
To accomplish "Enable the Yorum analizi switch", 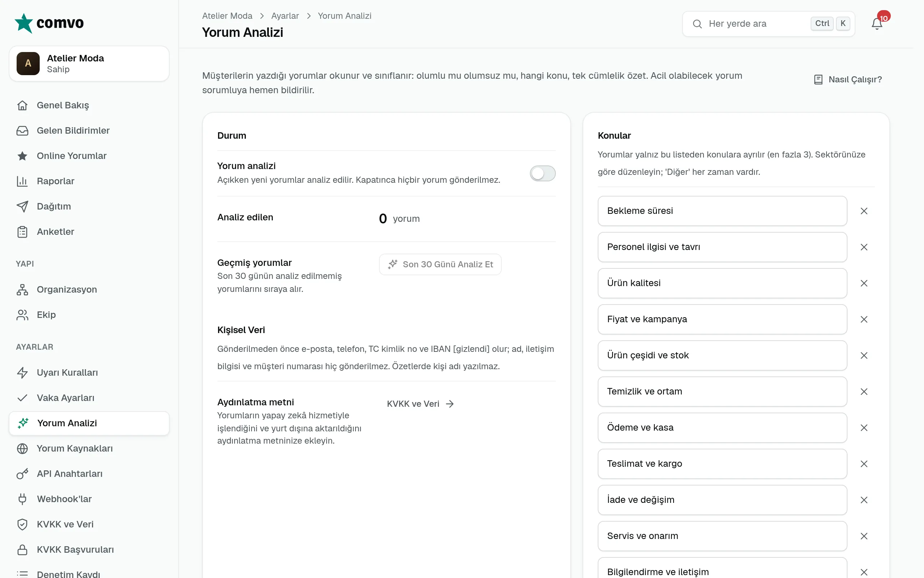I will coord(542,173).
